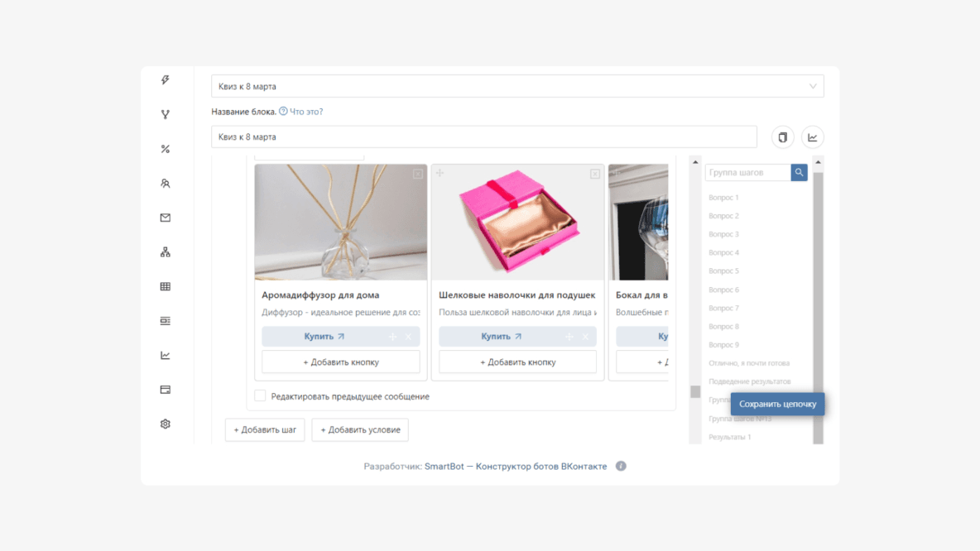Click + Добавить условие
This screenshot has height=551, width=980.
tap(360, 430)
